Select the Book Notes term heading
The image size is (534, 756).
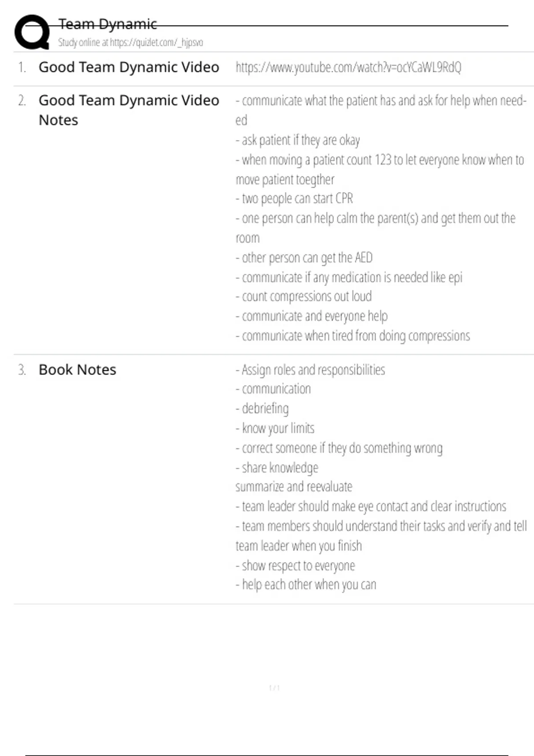point(77,370)
